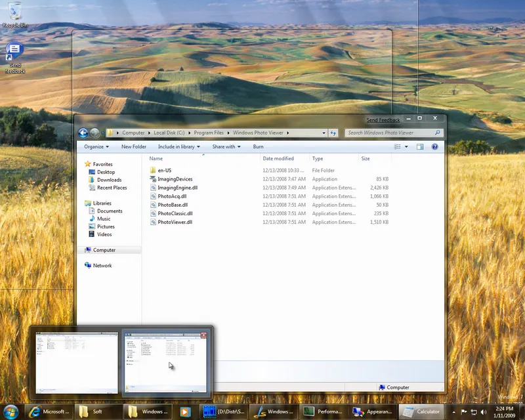Switch to the Appearan... taskbar button
The image size is (525, 420).
tap(372, 411)
